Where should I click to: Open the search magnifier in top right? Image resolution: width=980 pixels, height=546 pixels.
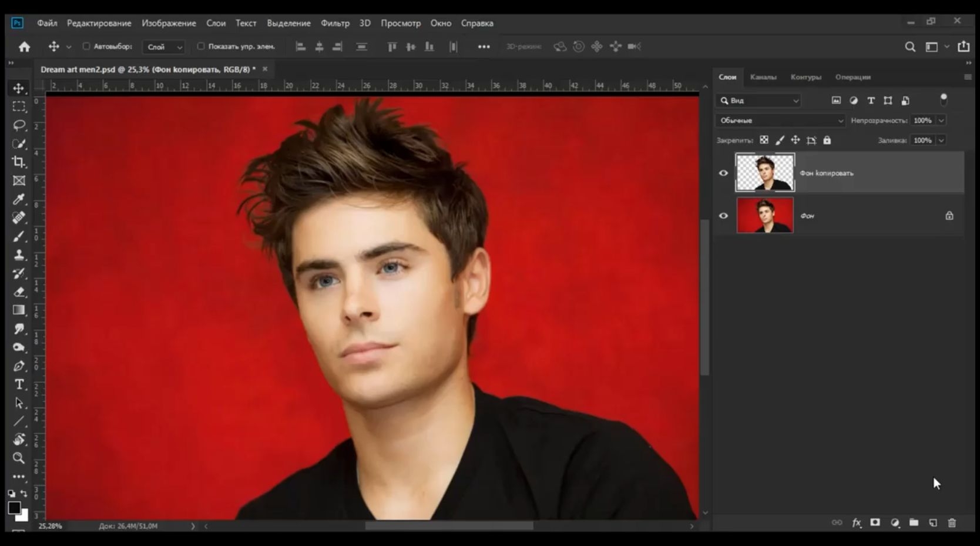click(910, 46)
